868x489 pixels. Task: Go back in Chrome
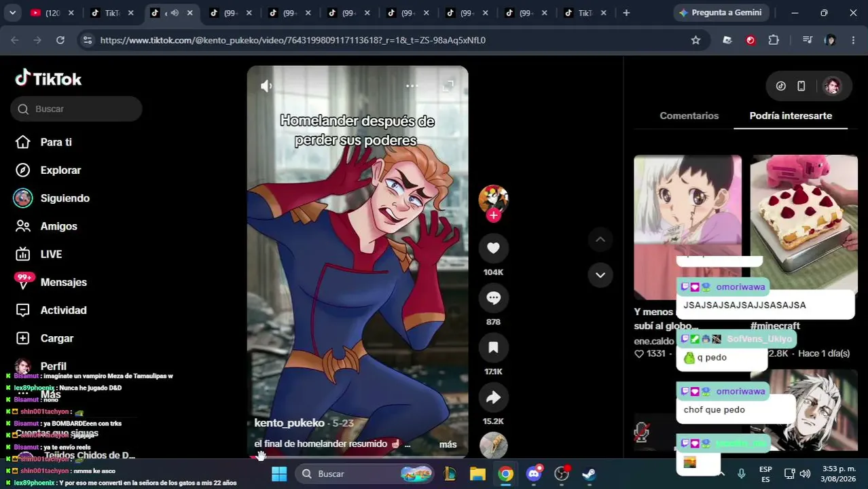coord(15,40)
